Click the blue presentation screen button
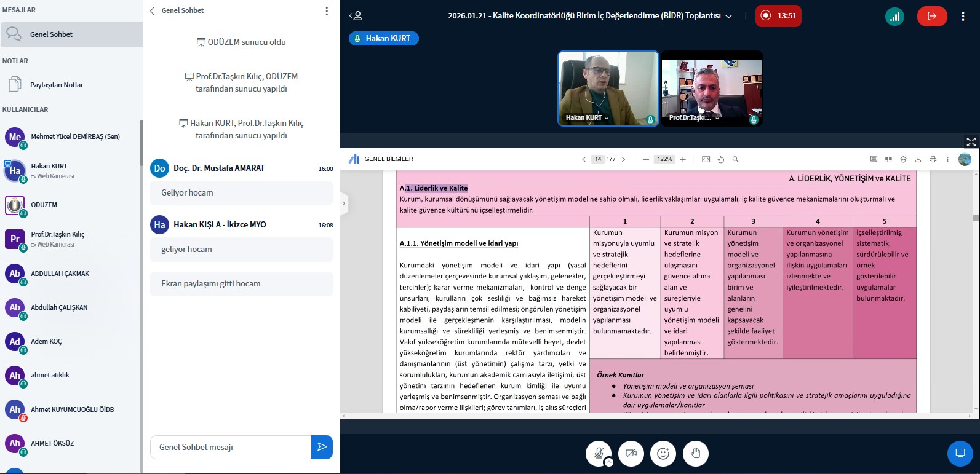Image resolution: width=980 pixels, height=474 pixels. tap(960, 453)
